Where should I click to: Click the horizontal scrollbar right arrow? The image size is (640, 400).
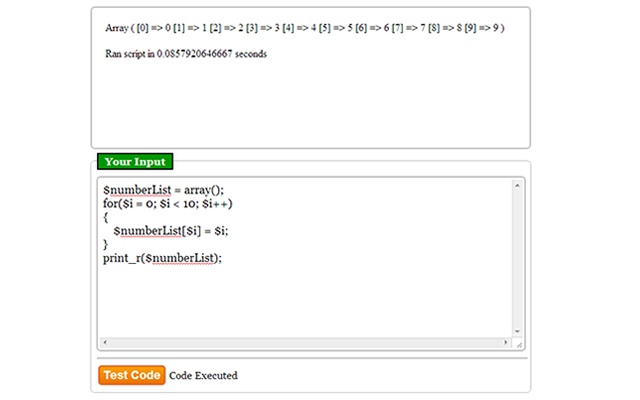505,343
